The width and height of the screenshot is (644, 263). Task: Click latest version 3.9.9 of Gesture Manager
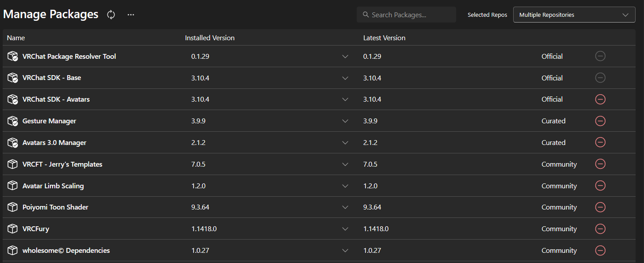[x=370, y=121]
